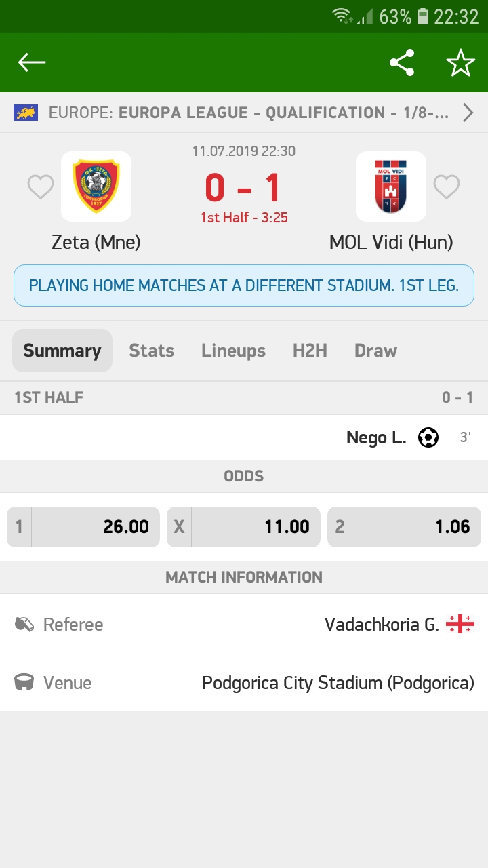The width and height of the screenshot is (488, 868).
Task: Open the 1ST HALF score section
Action: [244, 397]
